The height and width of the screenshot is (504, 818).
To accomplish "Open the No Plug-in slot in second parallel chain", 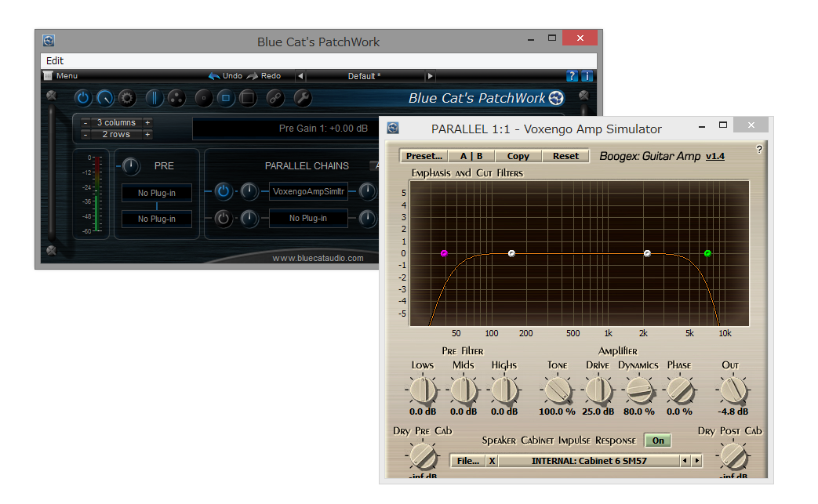I will point(308,219).
